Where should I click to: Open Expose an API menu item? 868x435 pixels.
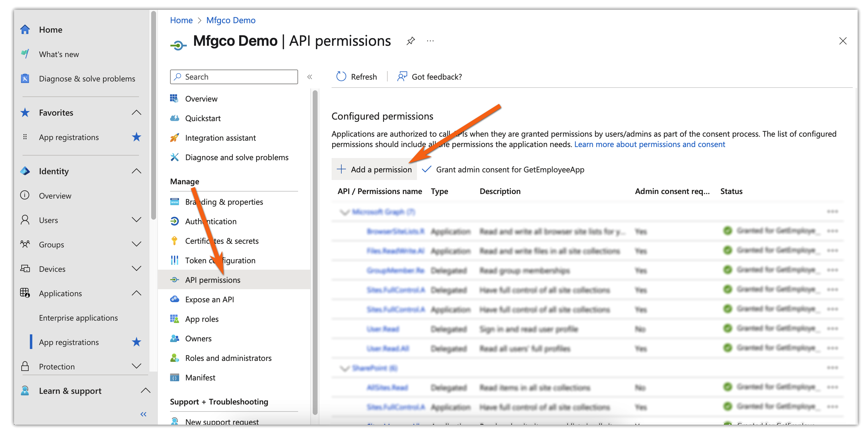(x=209, y=300)
